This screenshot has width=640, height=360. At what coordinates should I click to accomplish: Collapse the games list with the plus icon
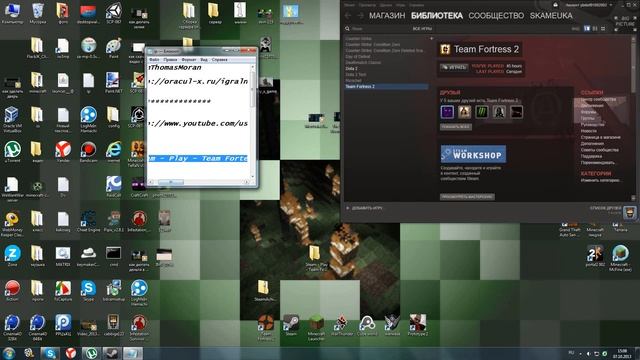point(431,39)
